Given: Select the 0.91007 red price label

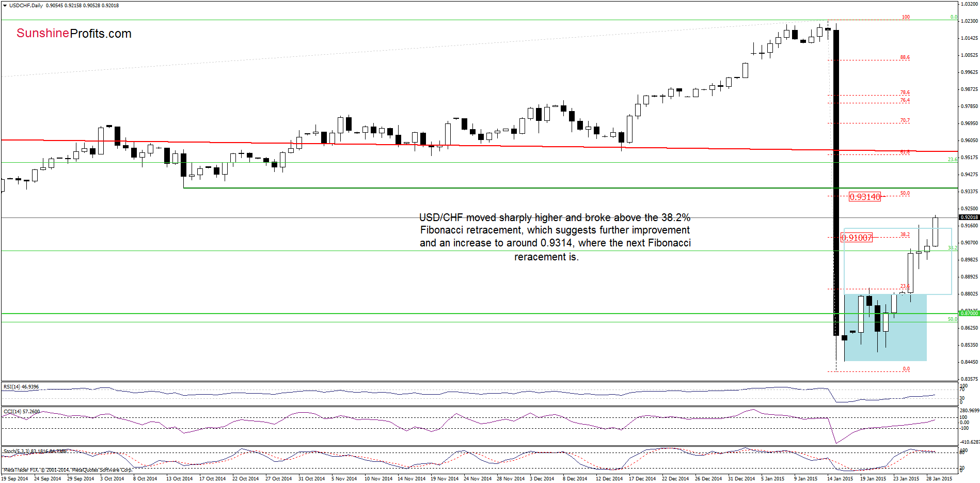Looking at the screenshot, I should point(857,238).
